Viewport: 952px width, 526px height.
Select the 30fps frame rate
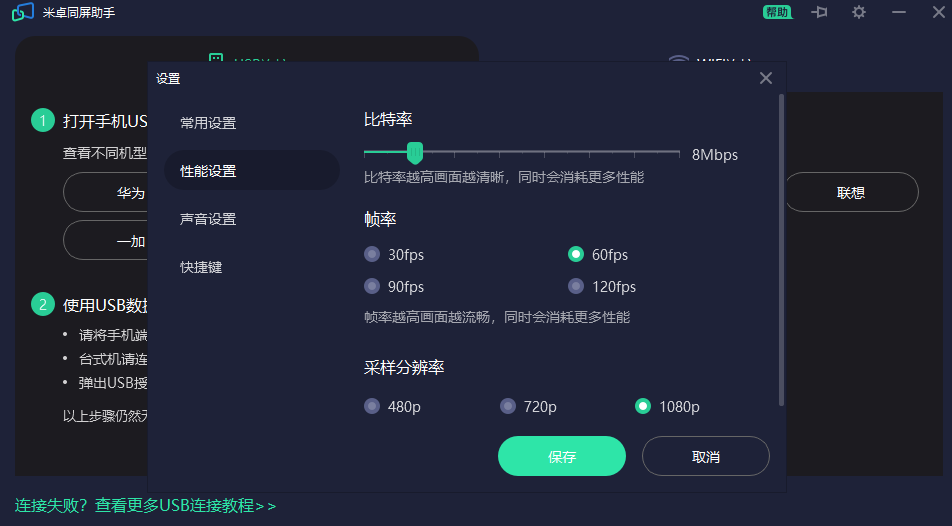(372, 255)
